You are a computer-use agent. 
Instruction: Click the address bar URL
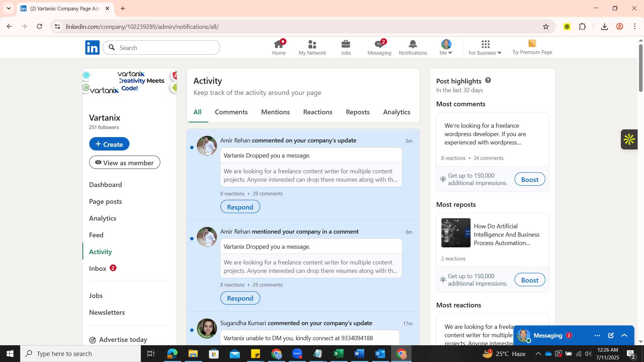(142, 26)
